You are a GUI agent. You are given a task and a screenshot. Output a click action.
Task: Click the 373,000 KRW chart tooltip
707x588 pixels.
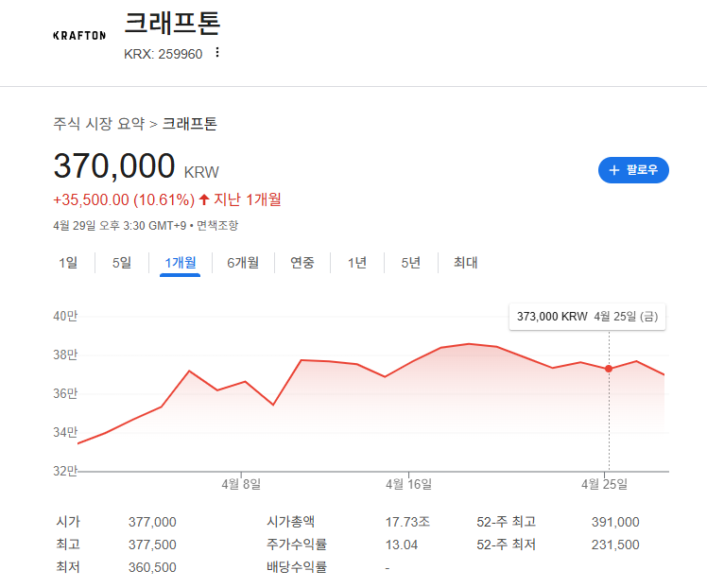coord(587,317)
